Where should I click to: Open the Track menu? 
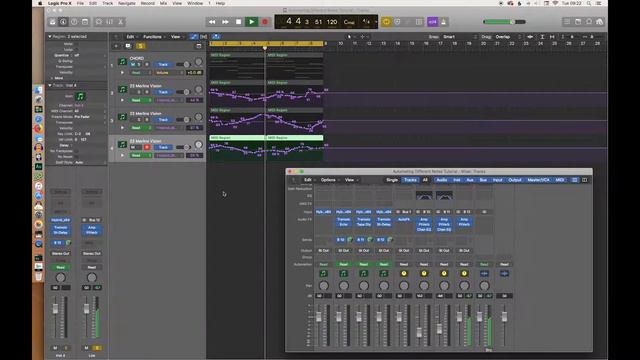107,3
